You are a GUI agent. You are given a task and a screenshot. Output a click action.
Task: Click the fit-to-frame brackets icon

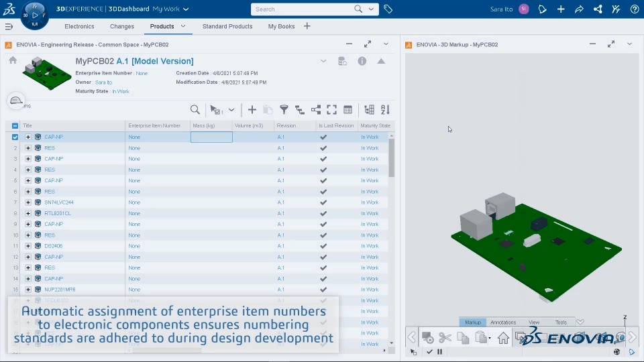pos(332,109)
